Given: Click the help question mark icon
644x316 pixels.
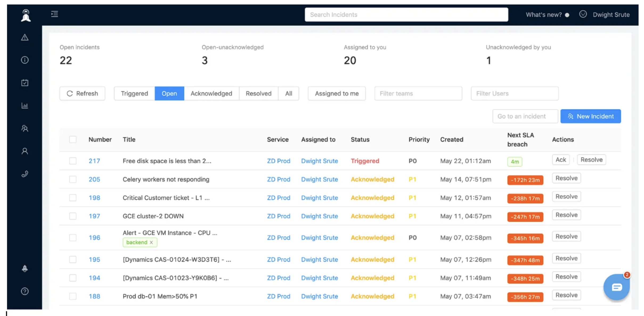Looking at the screenshot, I should pos(25,291).
